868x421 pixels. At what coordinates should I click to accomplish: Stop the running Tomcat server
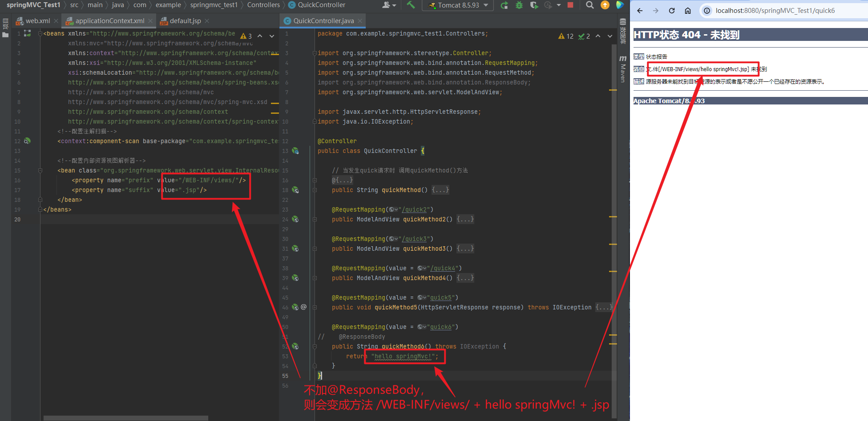point(570,5)
